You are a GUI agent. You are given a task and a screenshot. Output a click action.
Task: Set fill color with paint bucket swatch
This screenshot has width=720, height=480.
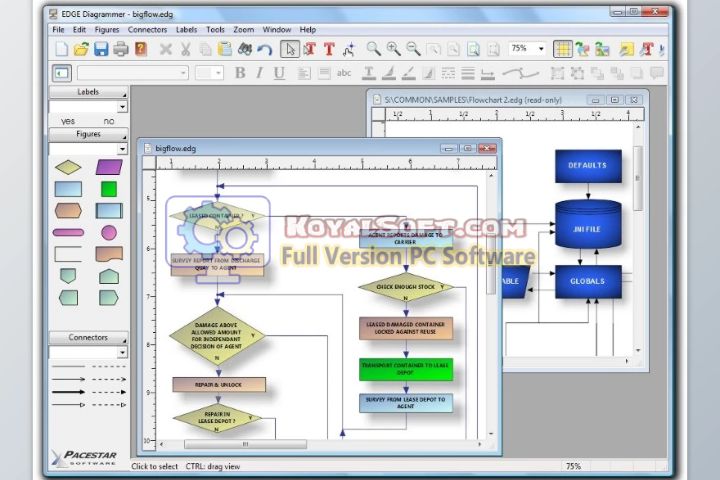coord(388,73)
